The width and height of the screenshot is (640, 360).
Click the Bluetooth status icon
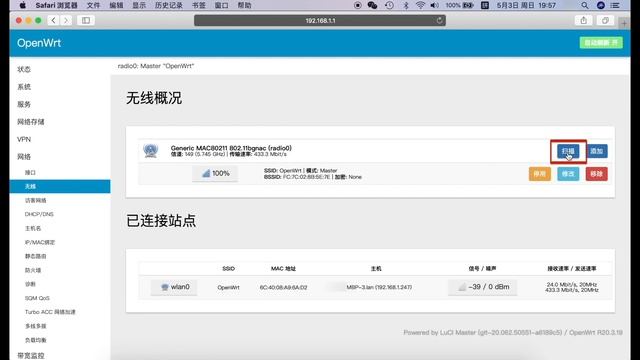(406, 5)
